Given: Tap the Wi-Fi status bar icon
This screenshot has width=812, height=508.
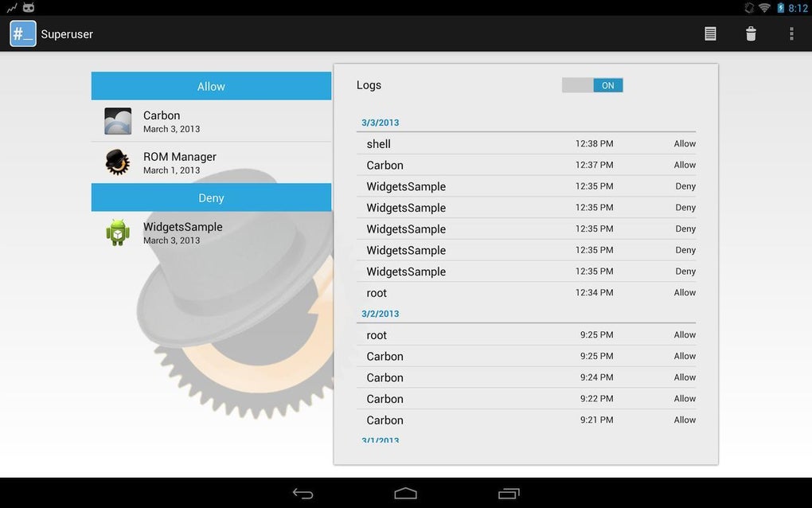Looking at the screenshot, I should coord(764,8).
